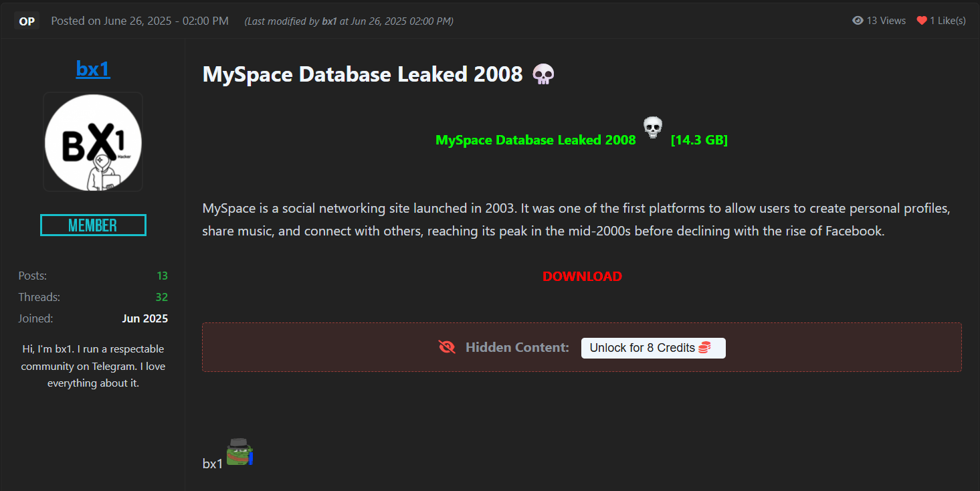Viewport: 980px width, 491px height.
Task: Click the crossed-out eye hidden content icon
Action: pos(446,347)
